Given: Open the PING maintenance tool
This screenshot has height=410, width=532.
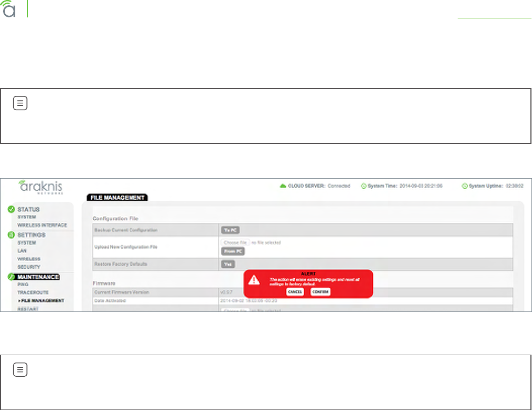Looking at the screenshot, I should tap(23, 285).
